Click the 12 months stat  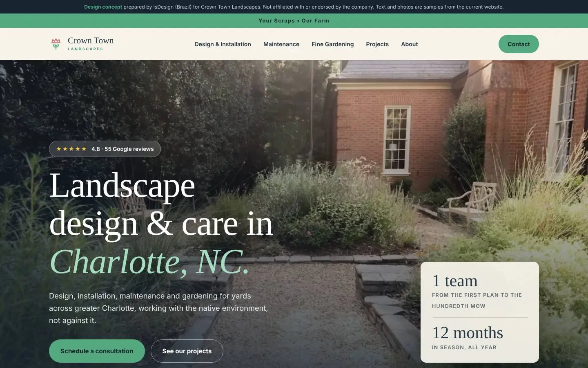coord(468,333)
